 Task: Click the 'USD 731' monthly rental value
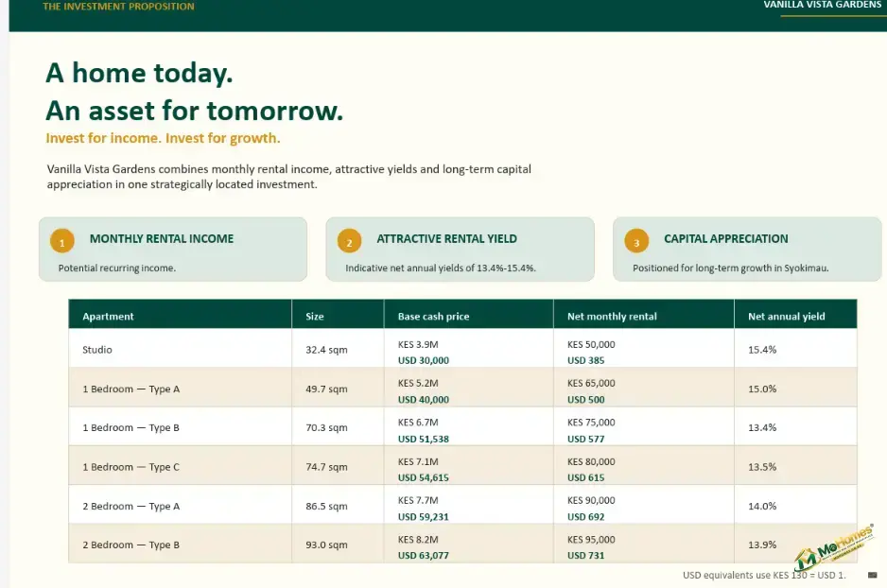[x=586, y=555]
